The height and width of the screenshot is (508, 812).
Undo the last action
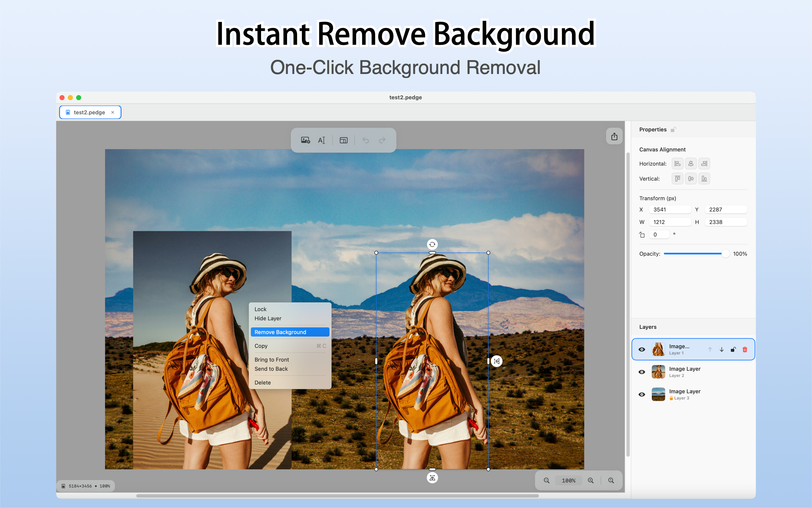point(366,140)
